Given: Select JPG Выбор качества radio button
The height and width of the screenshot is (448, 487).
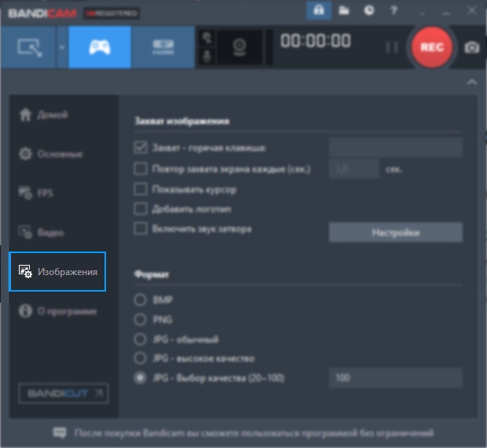Looking at the screenshot, I should point(140,378).
